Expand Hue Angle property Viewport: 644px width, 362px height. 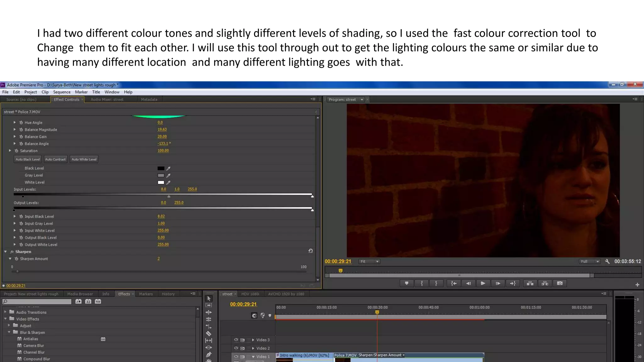click(14, 122)
